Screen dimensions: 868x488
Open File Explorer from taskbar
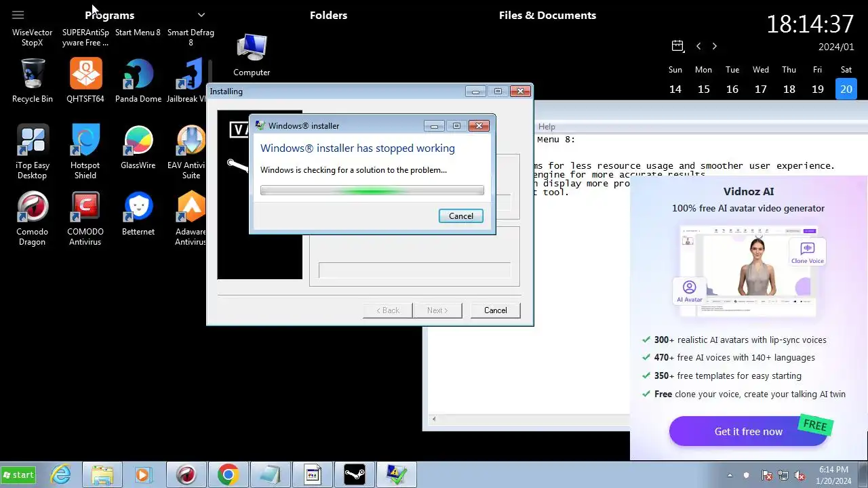pos(102,474)
